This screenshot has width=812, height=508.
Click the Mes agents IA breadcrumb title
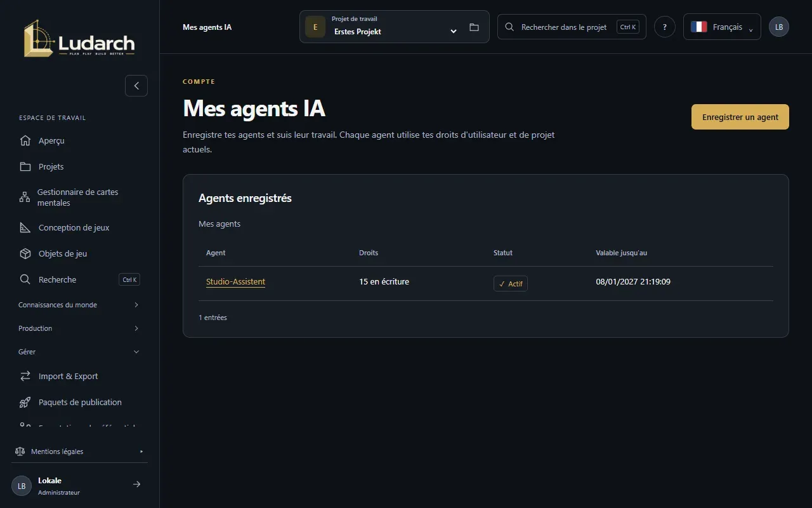(x=207, y=27)
